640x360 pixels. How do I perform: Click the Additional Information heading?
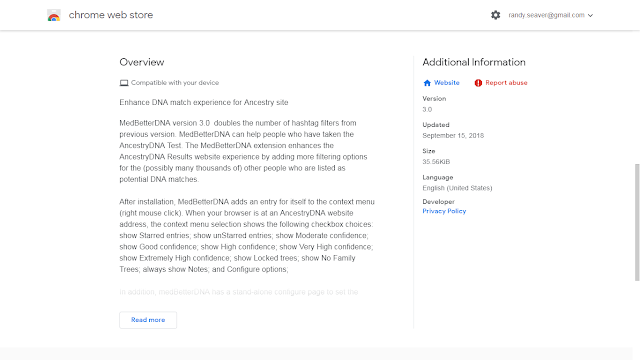pyautogui.click(x=474, y=62)
